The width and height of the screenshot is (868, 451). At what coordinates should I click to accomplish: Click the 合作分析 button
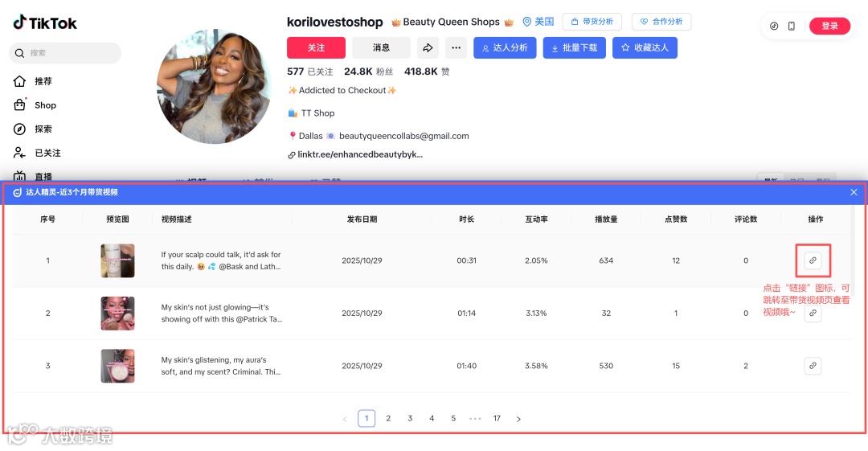(x=661, y=22)
